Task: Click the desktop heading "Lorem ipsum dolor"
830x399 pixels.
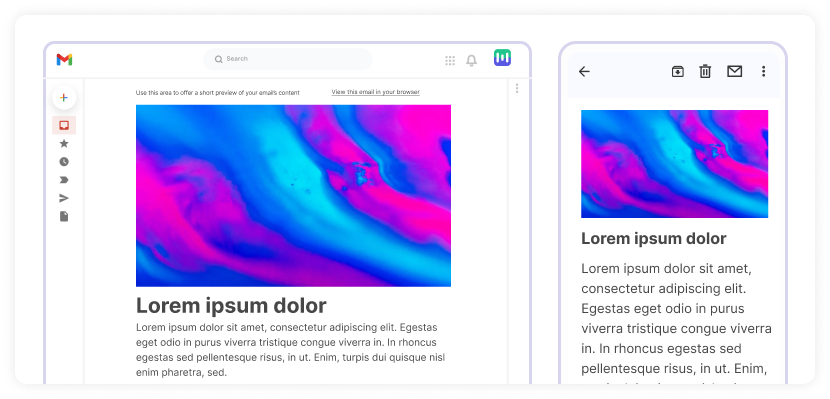Action: click(231, 305)
